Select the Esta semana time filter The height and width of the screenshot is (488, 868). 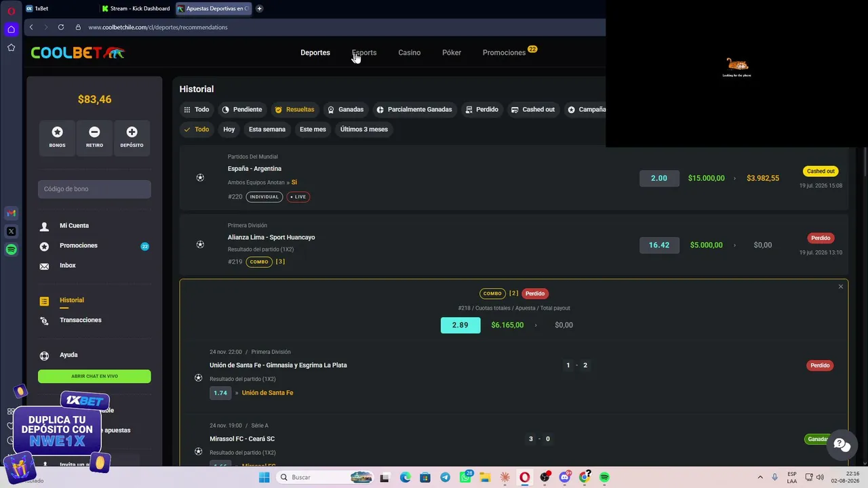pyautogui.click(x=267, y=129)
